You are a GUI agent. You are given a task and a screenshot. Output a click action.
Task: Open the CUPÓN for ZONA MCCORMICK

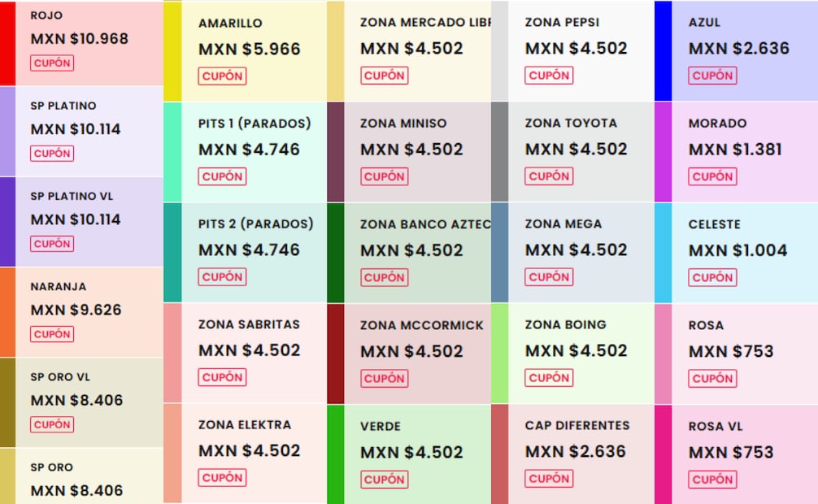(x=384, y=378)
